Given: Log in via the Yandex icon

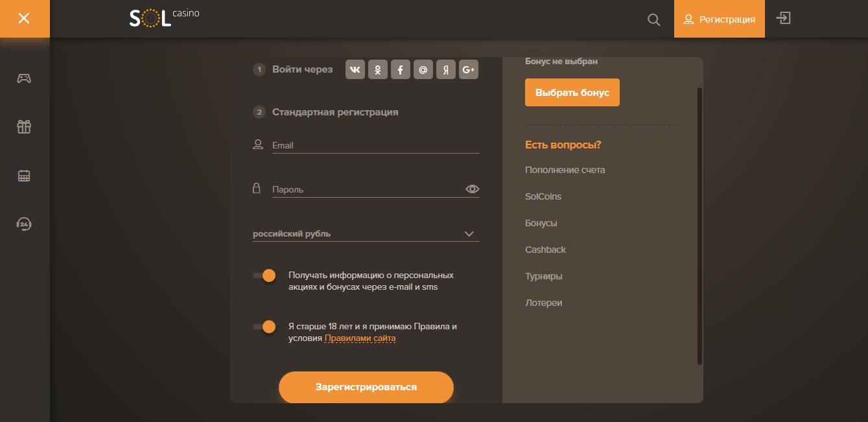Looking at the screenshot, I should click(446, 69).
